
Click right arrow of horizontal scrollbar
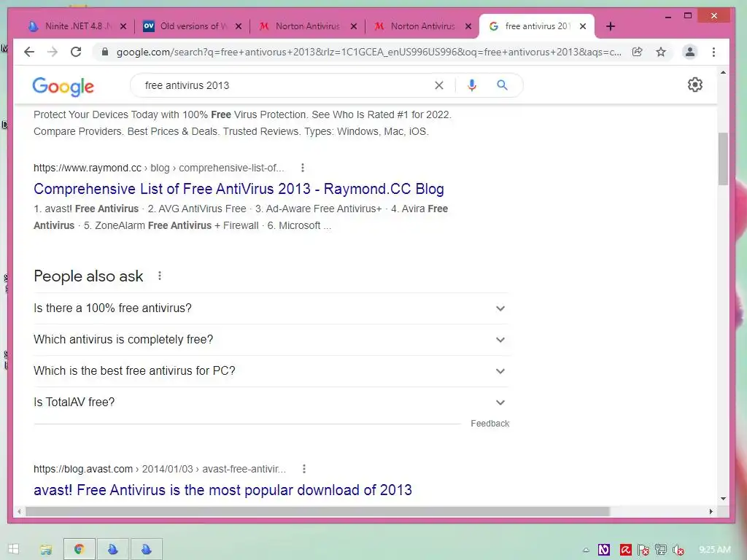(x=711, y=511)
